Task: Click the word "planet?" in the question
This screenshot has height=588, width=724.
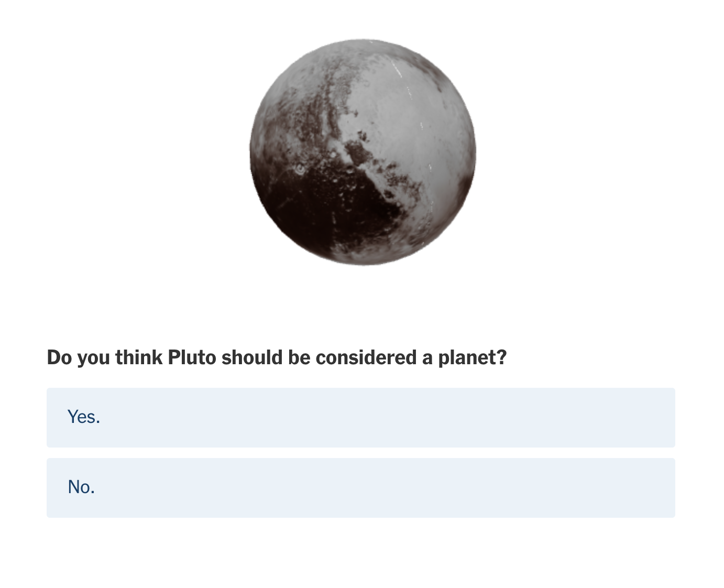Action: (x=472, y=357)
